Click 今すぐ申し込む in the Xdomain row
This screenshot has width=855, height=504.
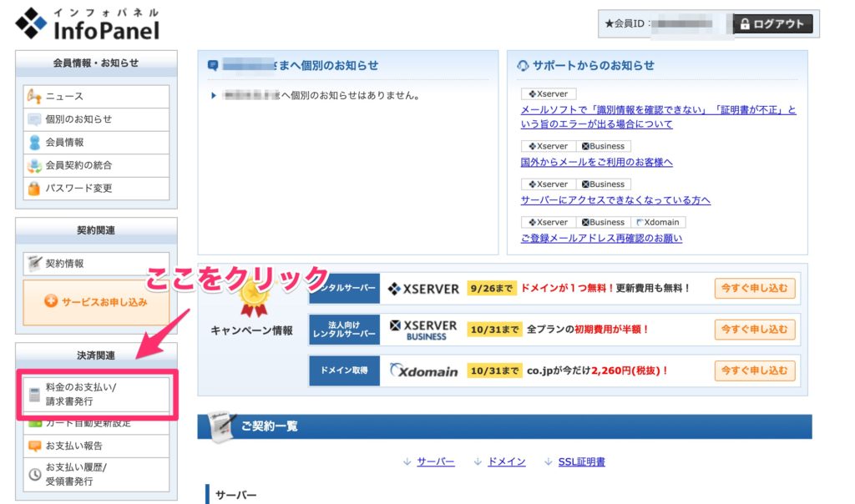pos(755,370)
